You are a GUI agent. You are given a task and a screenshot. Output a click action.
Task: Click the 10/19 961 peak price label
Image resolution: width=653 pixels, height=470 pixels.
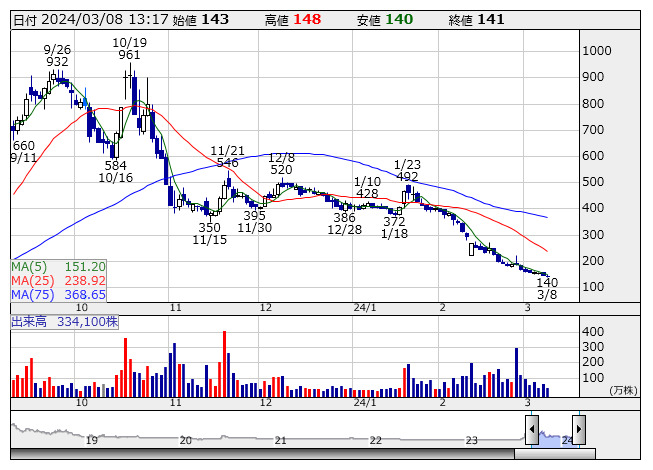coord(129,49)
